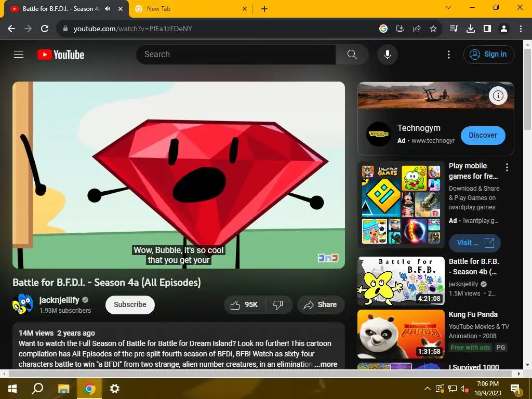Click the video player to pause
Viewport: 532px width, 399px height.
tap(179, 175)
